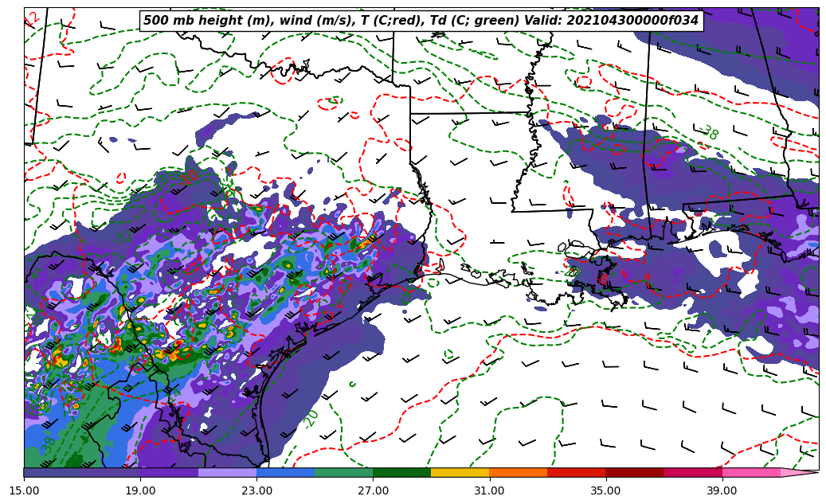Click the yellow segment of the colorbar

click(460, 472)
